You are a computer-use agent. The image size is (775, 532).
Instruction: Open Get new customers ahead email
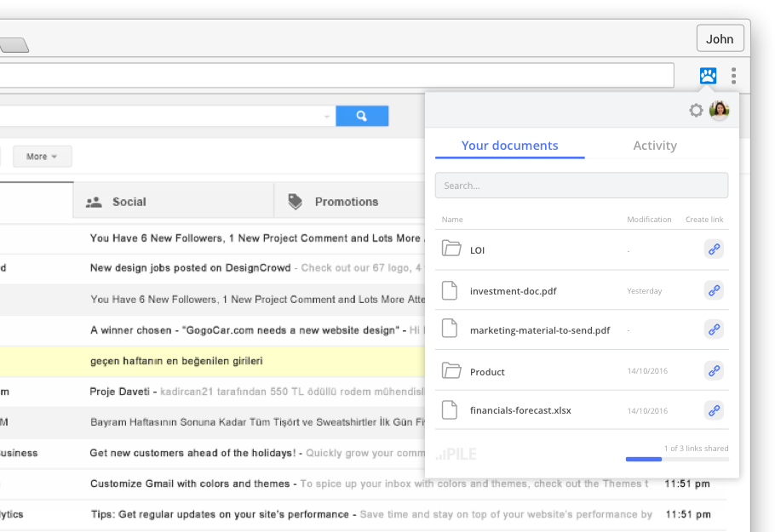click(x=213, y=453)
